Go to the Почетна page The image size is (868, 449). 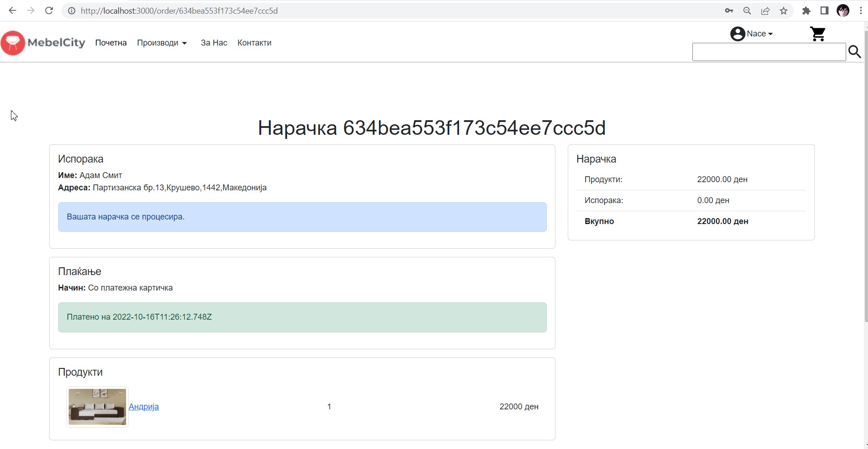111,43
